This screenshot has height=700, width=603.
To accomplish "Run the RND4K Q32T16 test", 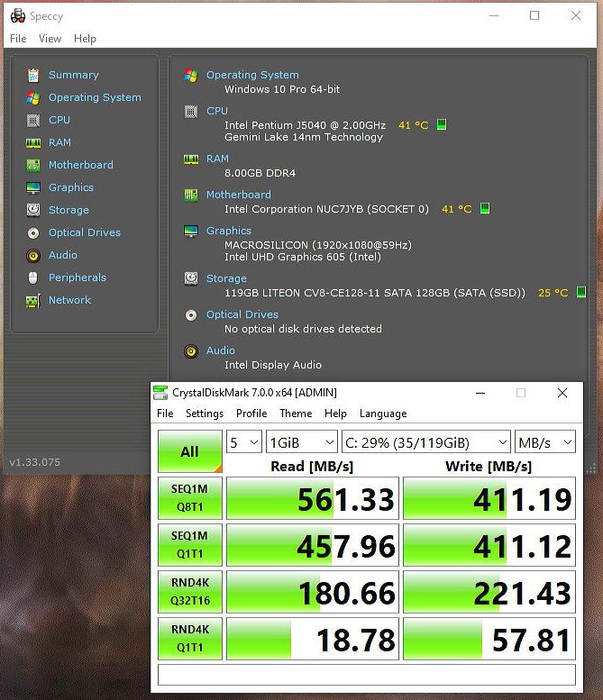I will tap(190, 592).
